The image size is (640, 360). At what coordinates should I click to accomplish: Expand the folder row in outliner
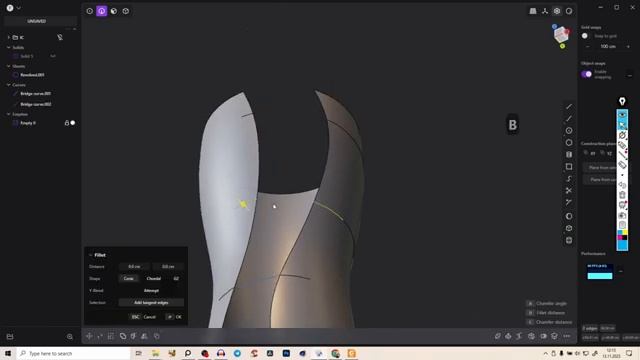point(9,37)
